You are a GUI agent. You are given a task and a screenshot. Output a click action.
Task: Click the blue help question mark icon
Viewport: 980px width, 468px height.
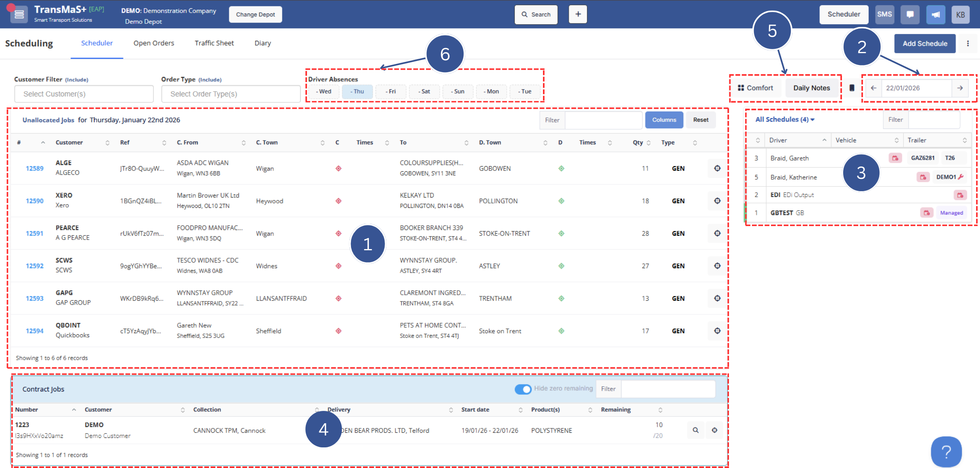946,451
